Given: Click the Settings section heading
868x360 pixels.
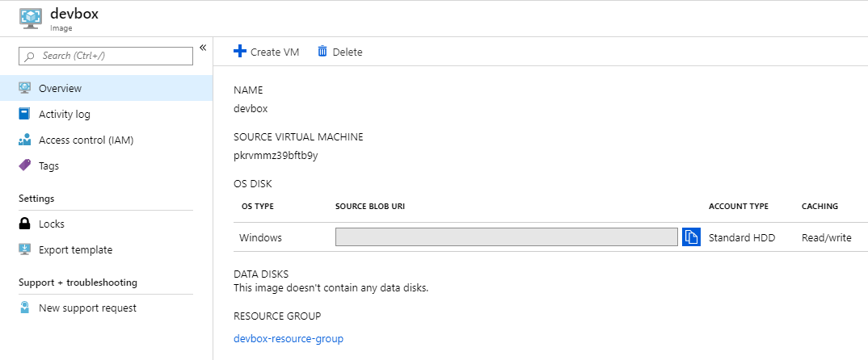Looking at the screenshot, I should (x=36, y=198).
